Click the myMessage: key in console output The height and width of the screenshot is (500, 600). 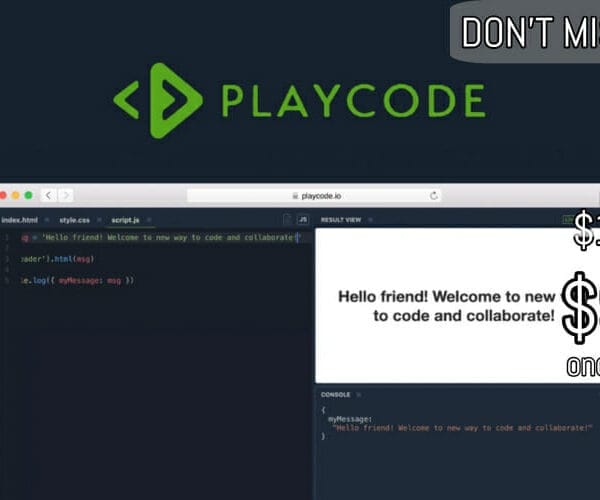(350, 419)
